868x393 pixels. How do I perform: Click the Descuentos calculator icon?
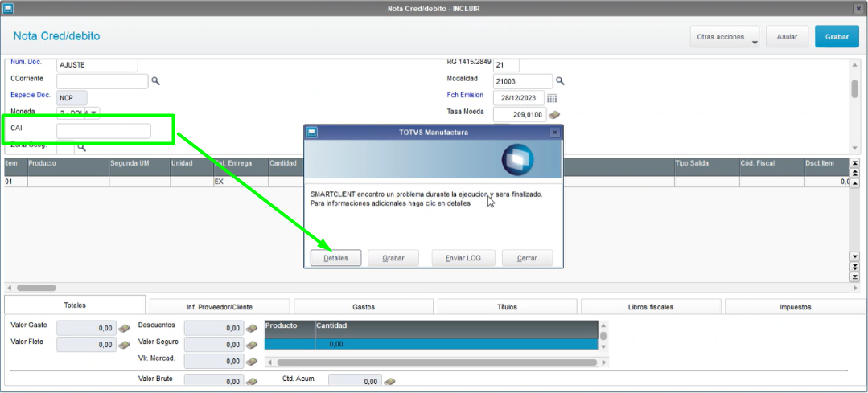(252, 329)
